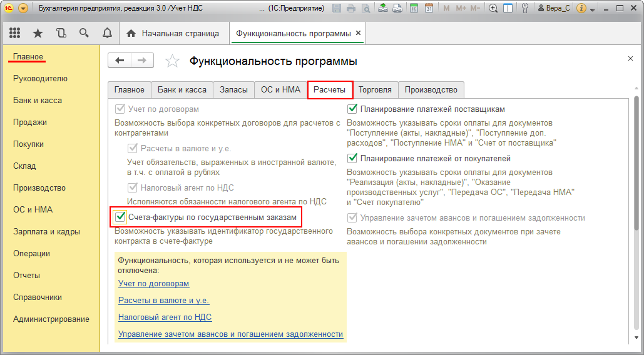Open Зарплата и кадры section in sidebar

click(x=46, y=232)
